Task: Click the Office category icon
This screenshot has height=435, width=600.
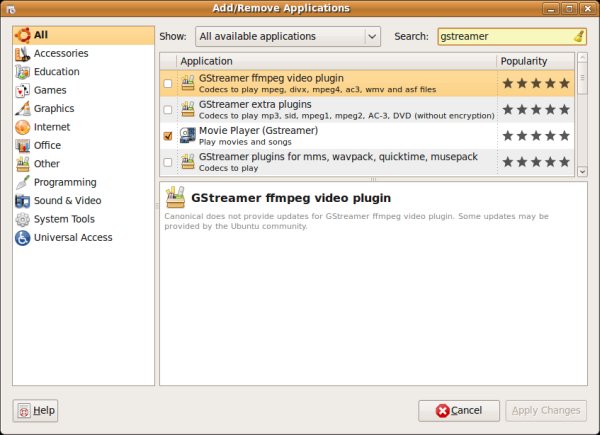Action: 23,145
